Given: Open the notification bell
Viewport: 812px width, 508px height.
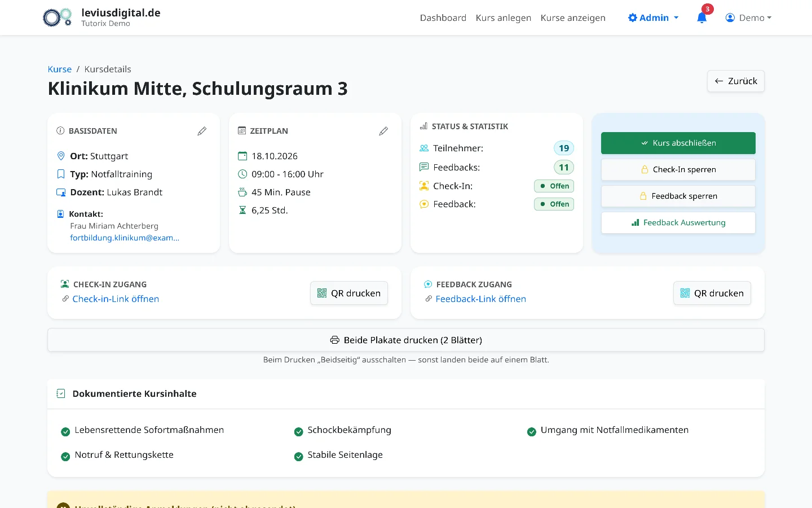Looking at the screenshot, I should click(x=702, y=17).
